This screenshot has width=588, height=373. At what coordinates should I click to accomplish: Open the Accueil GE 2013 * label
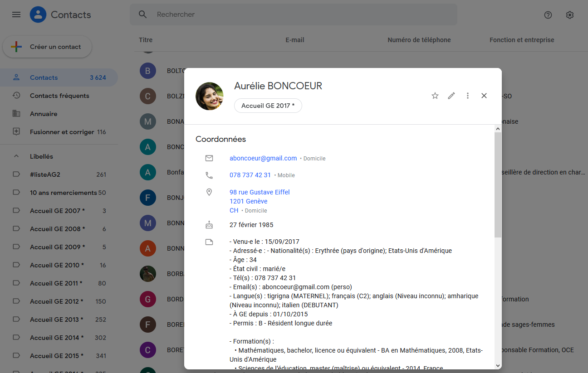59,320
